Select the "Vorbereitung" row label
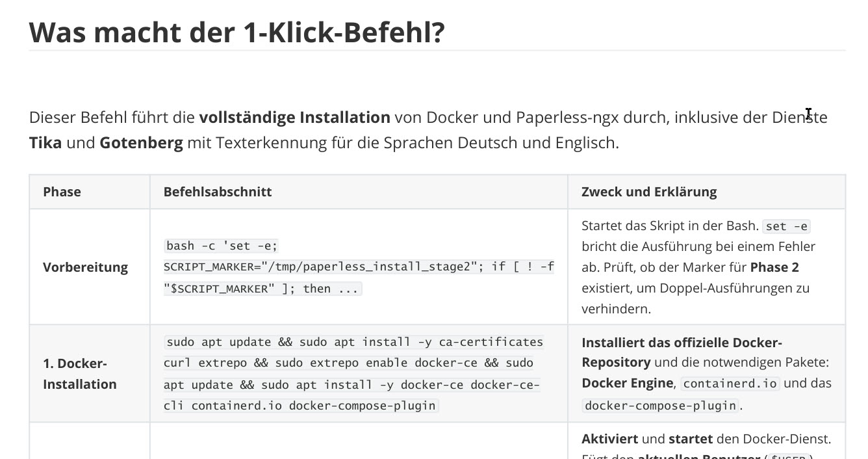This screenshot has width=868, height=459. tap(85, 267)
